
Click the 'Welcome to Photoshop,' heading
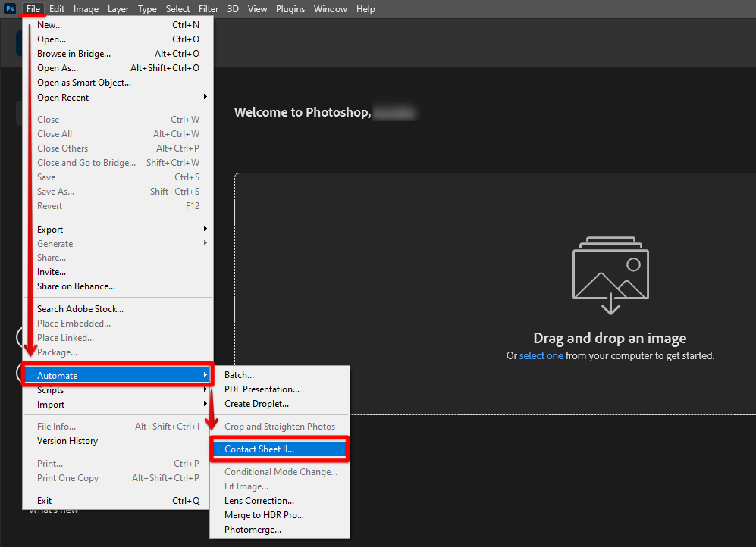(303, 112)
